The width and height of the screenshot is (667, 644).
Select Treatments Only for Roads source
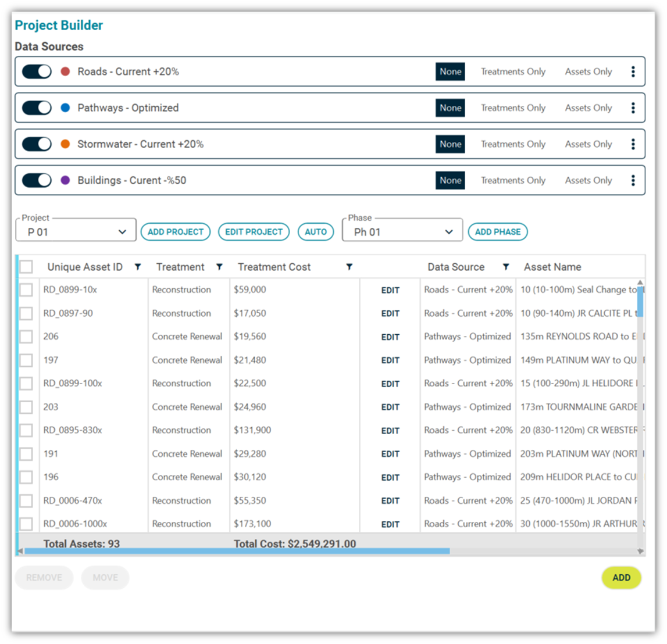[513, 71]
